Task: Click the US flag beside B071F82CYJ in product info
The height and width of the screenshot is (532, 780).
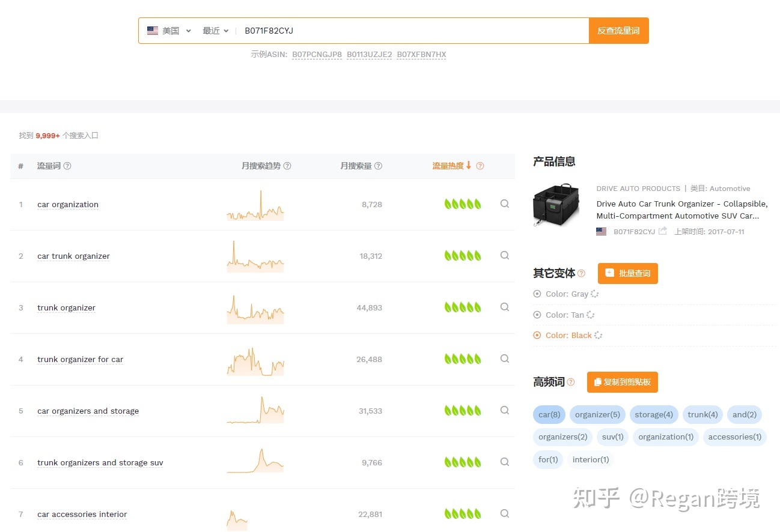Action: click(x=601, y=231)
